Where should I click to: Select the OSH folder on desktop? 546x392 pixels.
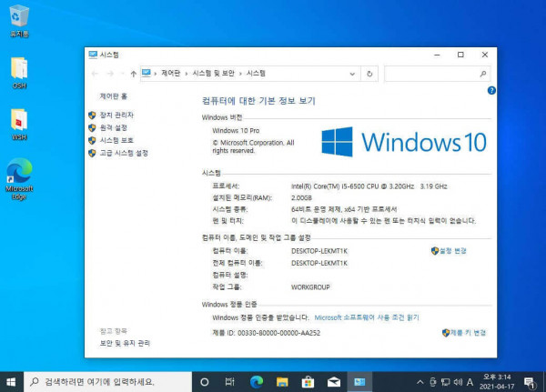click(x=19, y=73)
